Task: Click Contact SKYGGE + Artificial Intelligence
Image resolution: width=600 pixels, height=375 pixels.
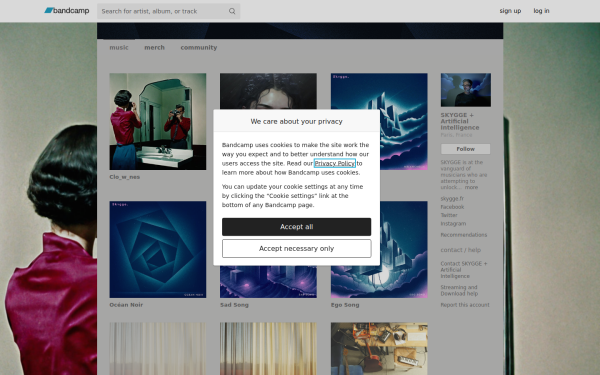Action: [x=464, y=270]
